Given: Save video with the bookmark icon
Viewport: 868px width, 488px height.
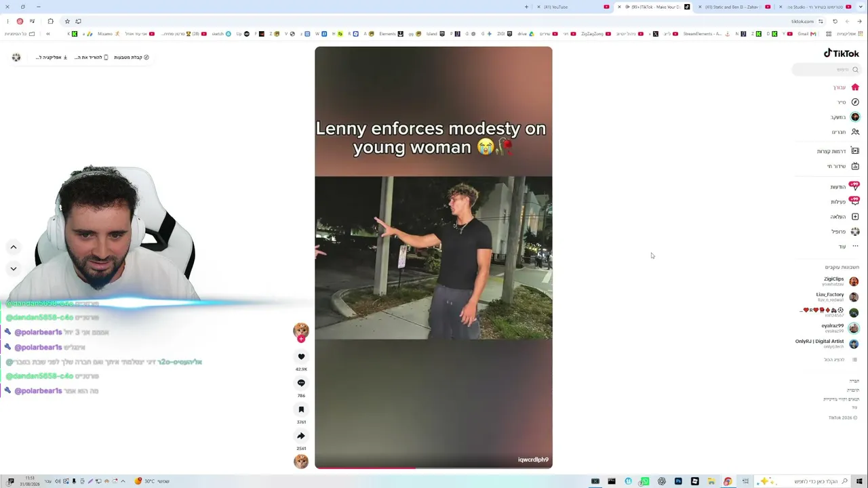Looking at the screenshot, I should (301, 409).
